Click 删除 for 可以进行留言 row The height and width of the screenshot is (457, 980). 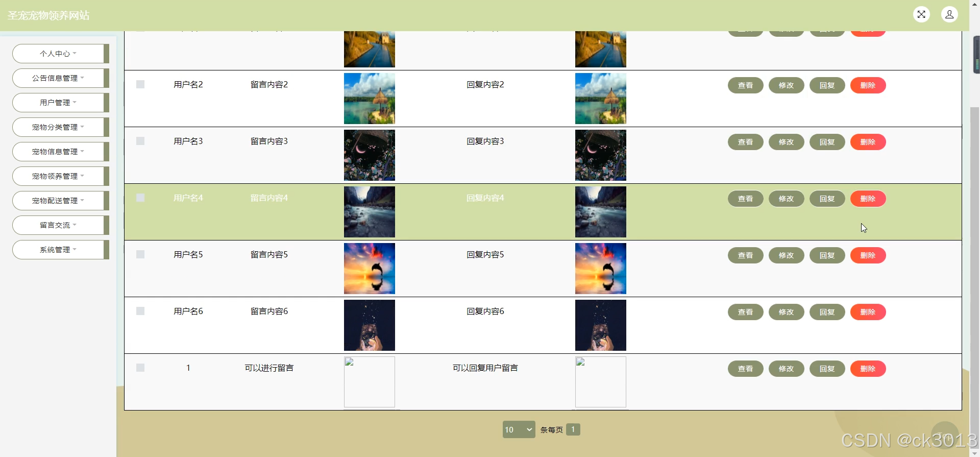click(x=868, y=369)
